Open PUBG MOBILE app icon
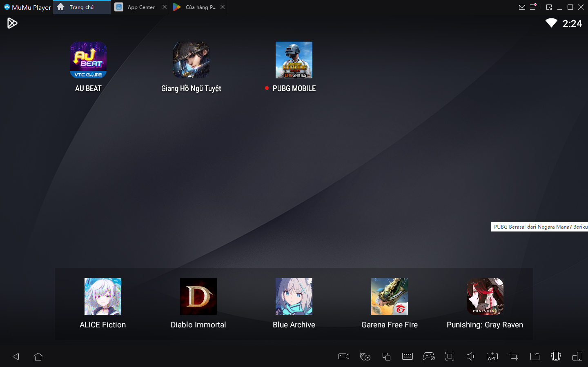This screenshot has width=588, height=367. [x=294, y=60]
